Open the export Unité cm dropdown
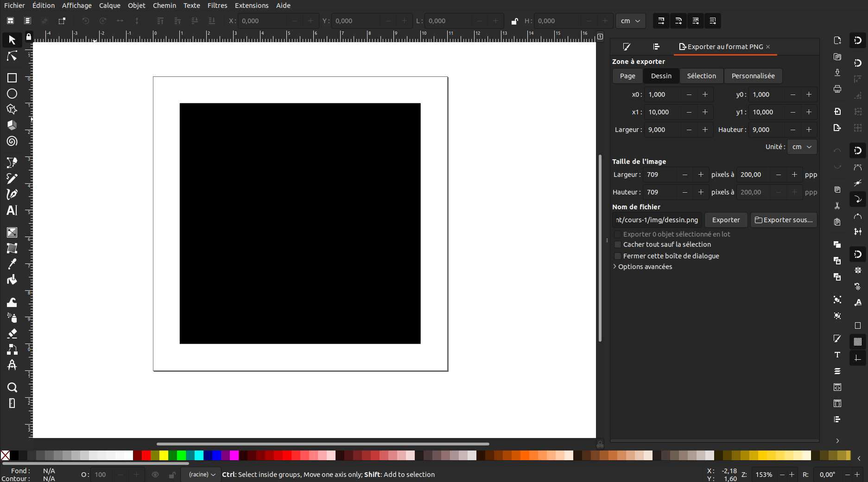 click(802, 147)
